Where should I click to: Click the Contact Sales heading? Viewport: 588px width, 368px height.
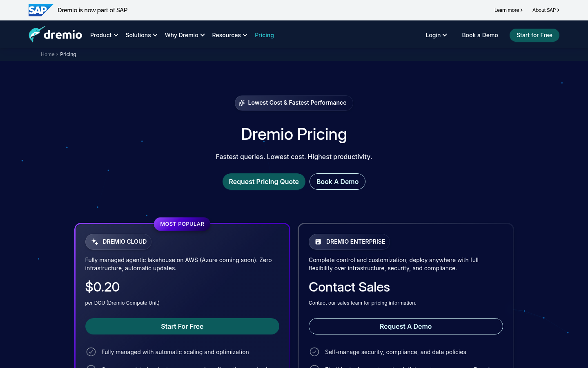(349, 287)
